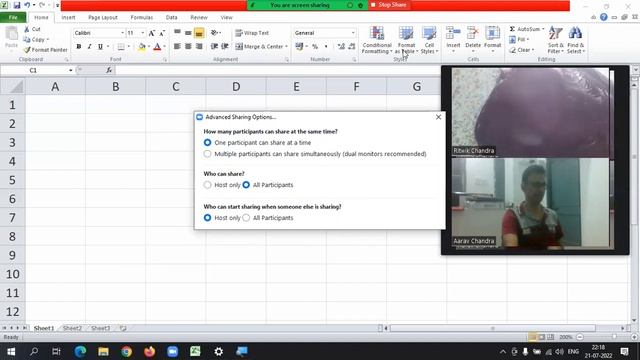Open the Font name Calibri dropdown
Image resolution: width=640 pixels, height=360 pixels.
pyautogui.click(x=122, y=33)
